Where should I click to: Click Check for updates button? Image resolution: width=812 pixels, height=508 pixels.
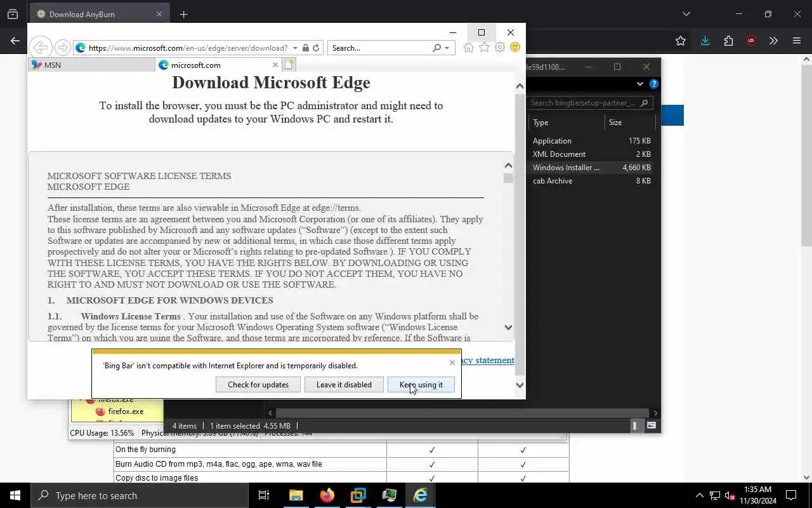point(258,385)
